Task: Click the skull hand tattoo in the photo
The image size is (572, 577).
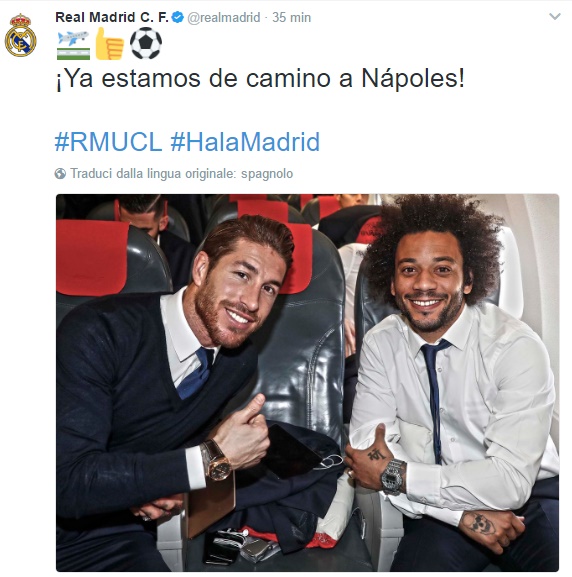Action: (x=481, y=524)
